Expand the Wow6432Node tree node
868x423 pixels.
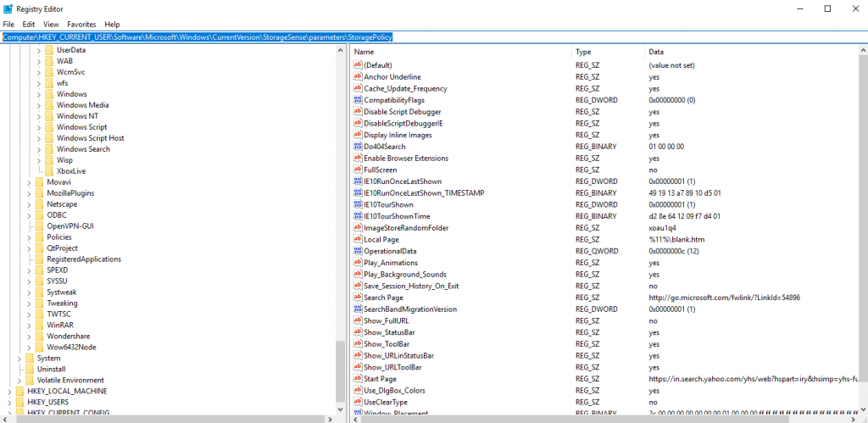coord(29,348)
